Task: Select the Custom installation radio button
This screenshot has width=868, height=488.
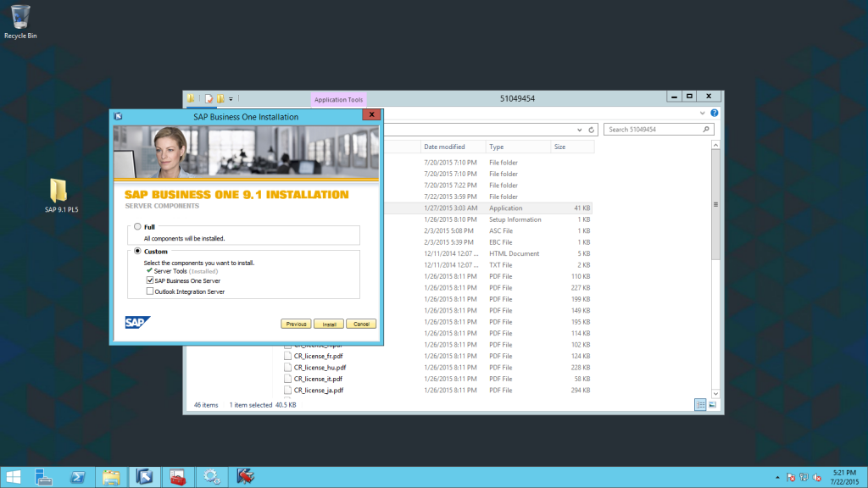Action: [x=137, y=251]
